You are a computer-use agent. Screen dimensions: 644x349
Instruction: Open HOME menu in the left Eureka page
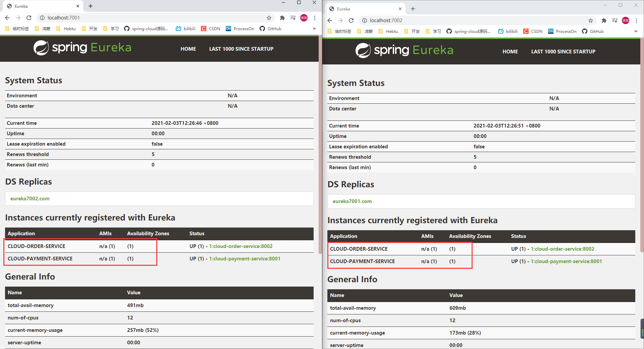pyautogui.click(x=188, y=49)
